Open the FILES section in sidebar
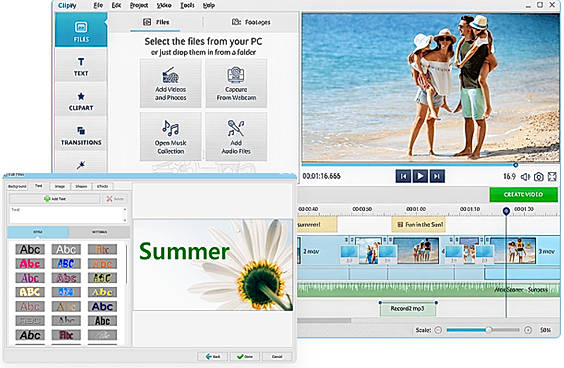The width and height of the screenshot is (564, 368). pyautogui.click(x=81, y=30)
